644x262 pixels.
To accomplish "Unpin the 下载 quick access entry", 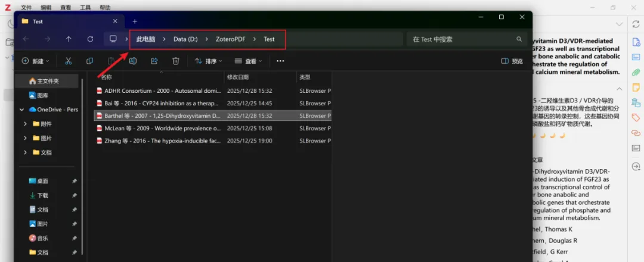I will pos(75,195).
